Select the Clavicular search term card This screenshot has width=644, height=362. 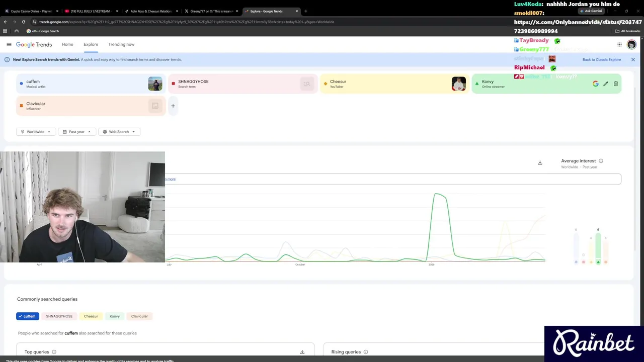coord(91,106)
